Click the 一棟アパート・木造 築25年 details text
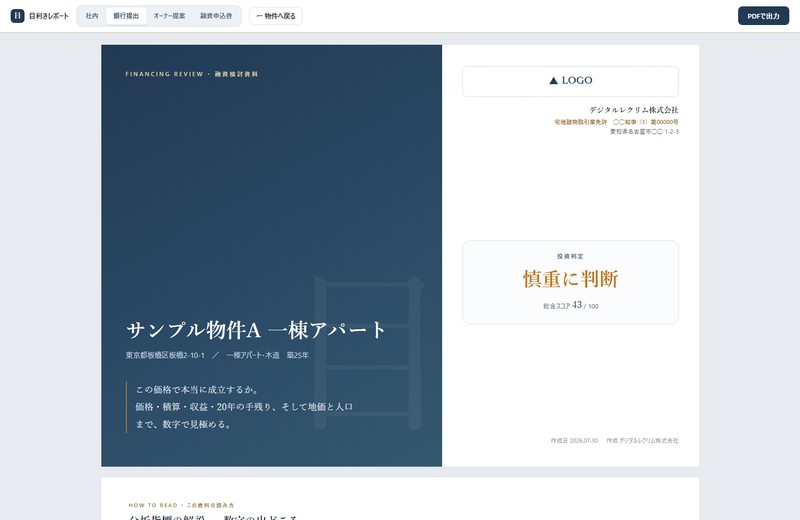 267,355
